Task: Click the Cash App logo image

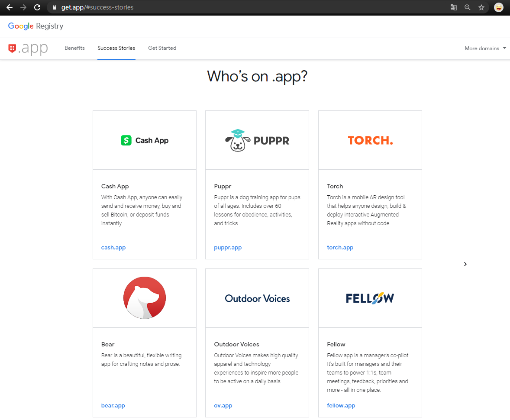Action: tap(145, 140)
